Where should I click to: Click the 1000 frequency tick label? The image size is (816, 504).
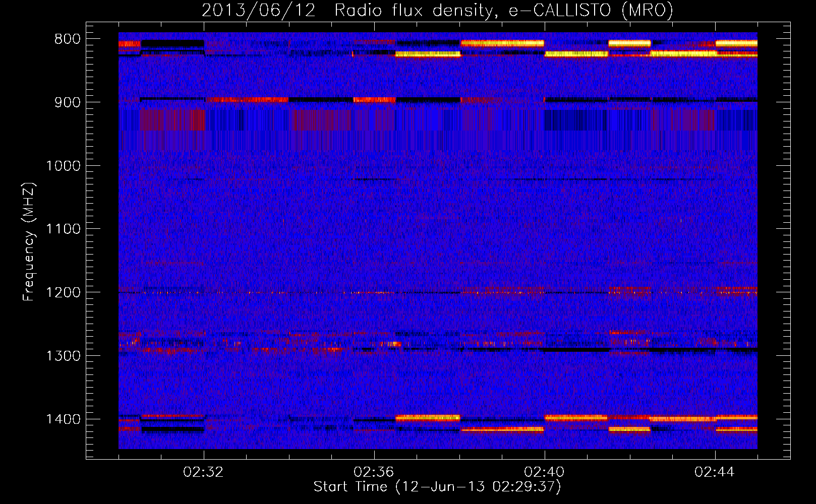click(63, 166)
